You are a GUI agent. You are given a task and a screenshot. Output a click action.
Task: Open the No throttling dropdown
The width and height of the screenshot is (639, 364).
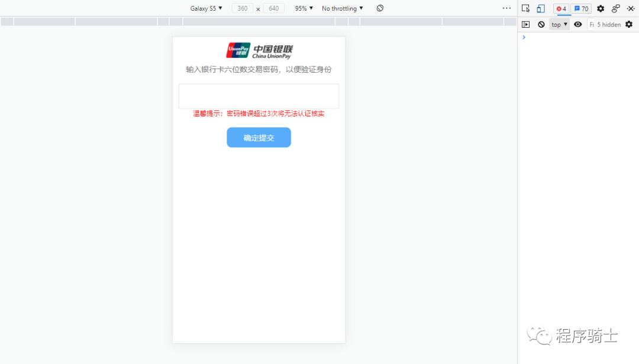click(342, 8)
